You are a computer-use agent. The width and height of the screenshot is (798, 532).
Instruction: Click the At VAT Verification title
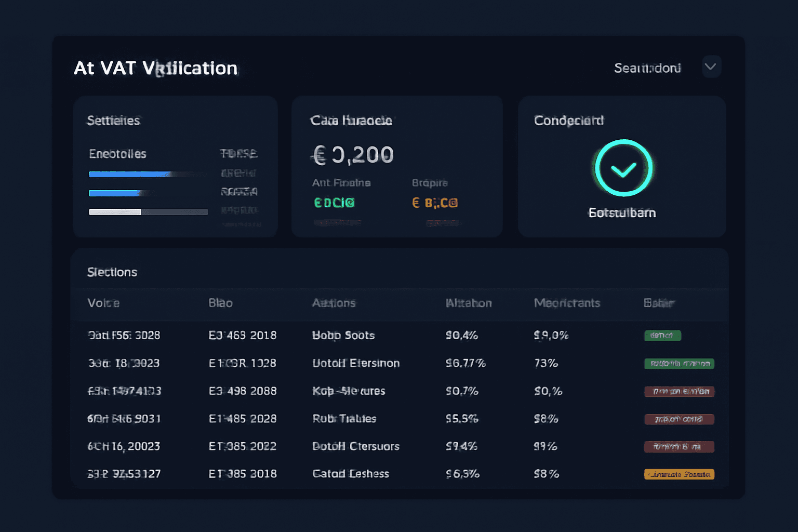(156, 68)
